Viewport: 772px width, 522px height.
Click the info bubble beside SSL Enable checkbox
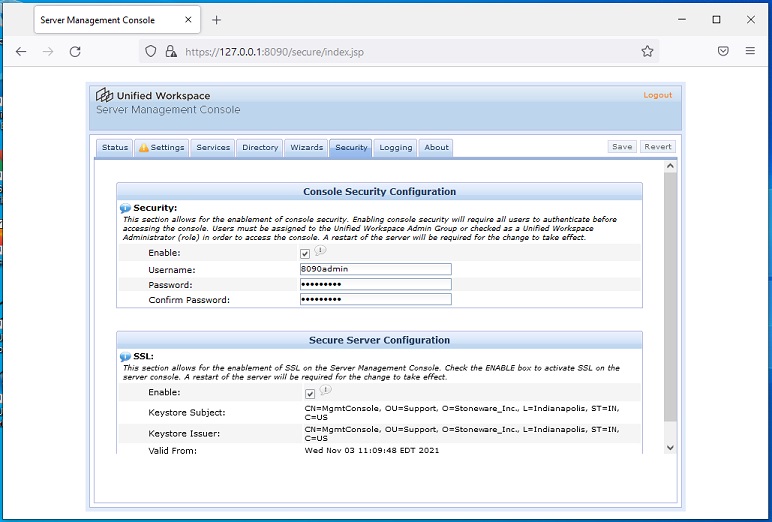click(x=325, y=390)
